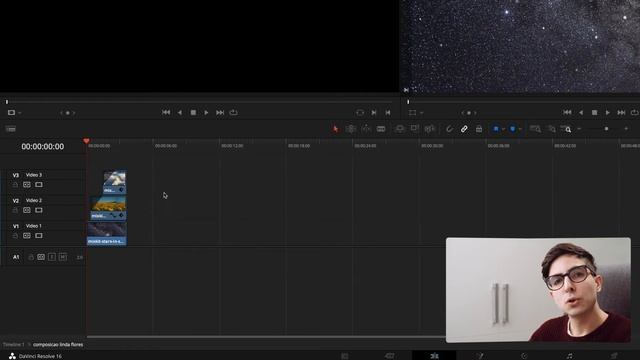Disable Video 1 track visibility
640x360 pixels.
[x=39, y=236]
